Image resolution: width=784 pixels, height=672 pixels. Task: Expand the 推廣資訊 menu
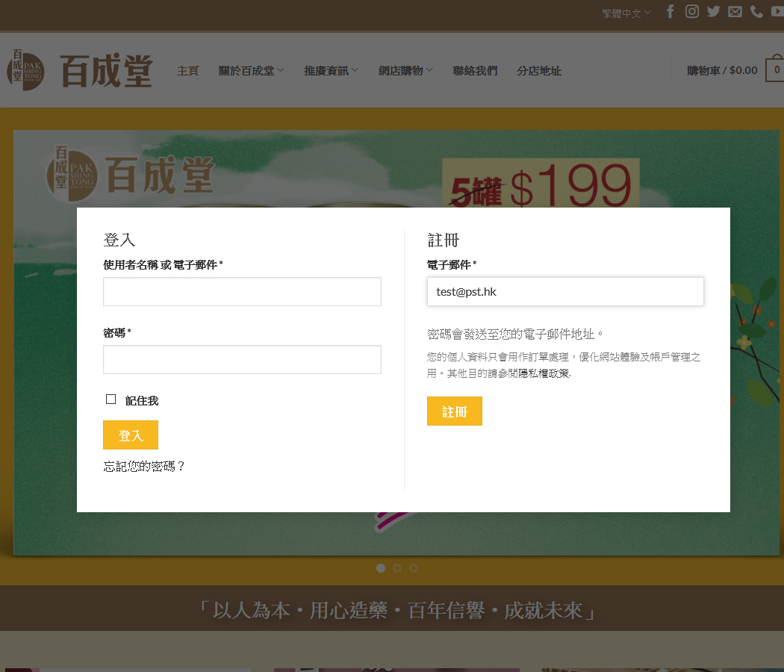point(331,70)
